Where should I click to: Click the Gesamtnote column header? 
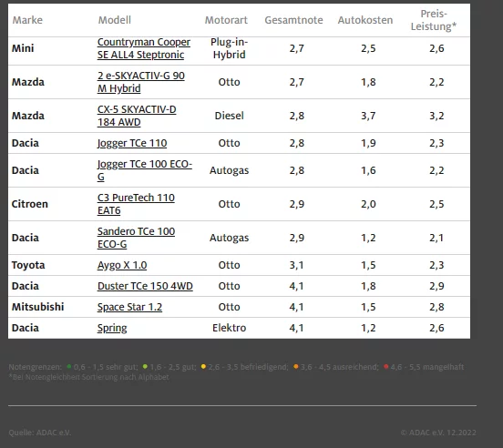[293, 20]
